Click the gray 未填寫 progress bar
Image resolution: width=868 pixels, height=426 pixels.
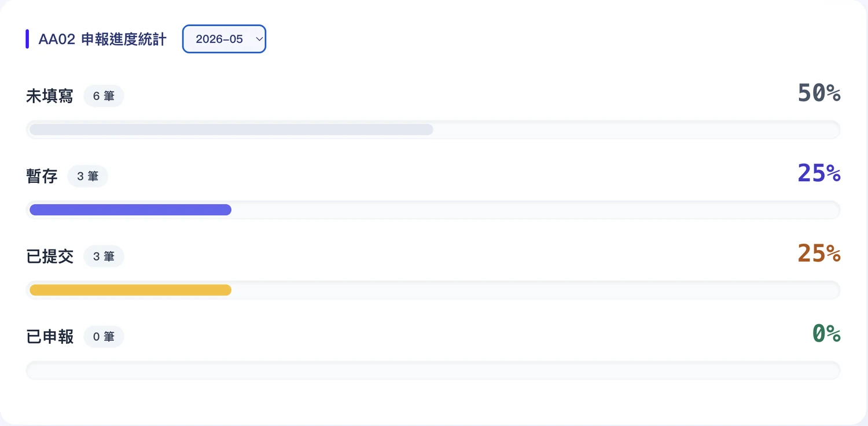coord(231,130)
